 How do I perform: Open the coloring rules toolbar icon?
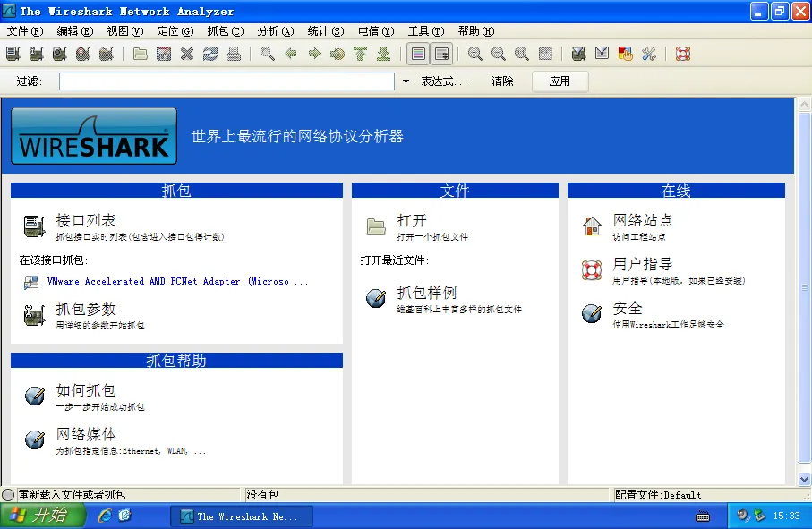(x=627, y=53)
